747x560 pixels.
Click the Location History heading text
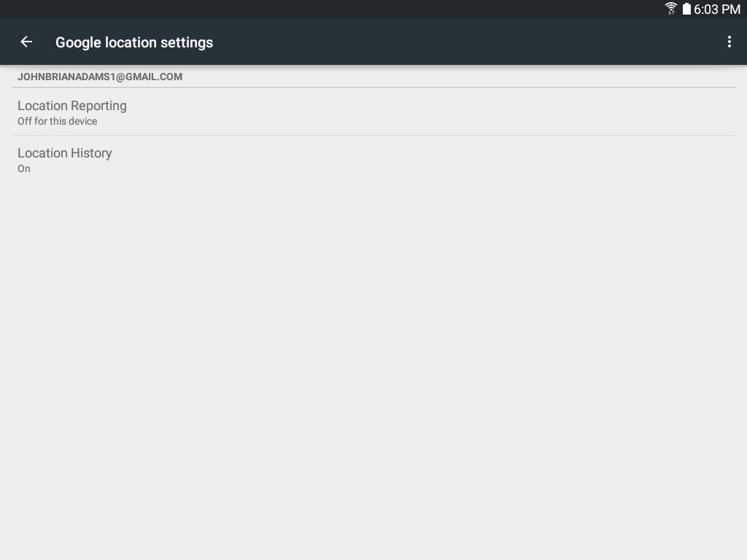pos(65,153)
